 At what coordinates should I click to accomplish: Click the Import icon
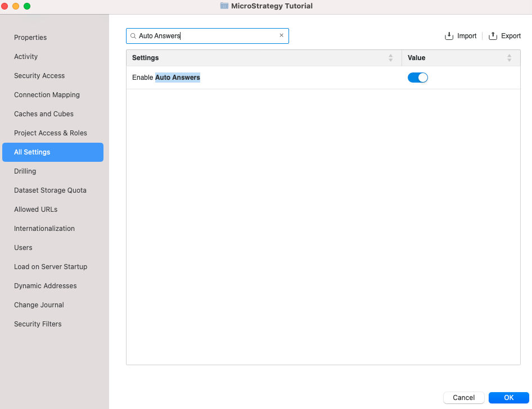click(449, 36)
